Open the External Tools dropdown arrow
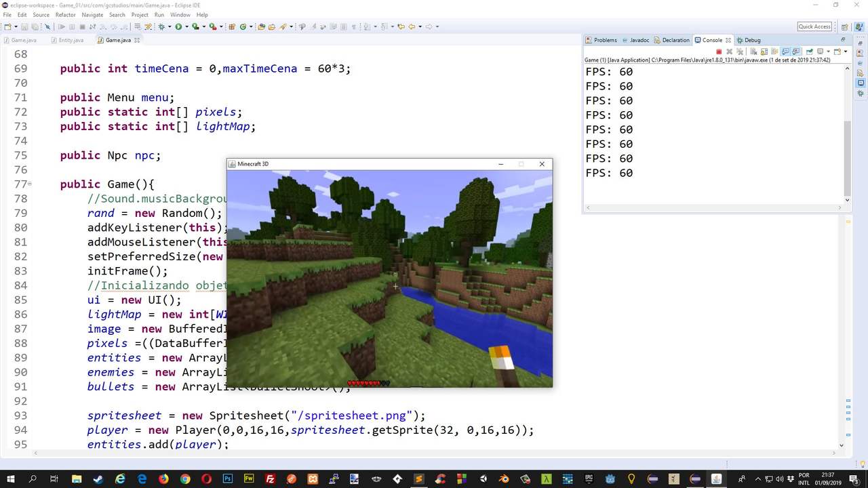868x488 pixels. (x=221, y=27)
